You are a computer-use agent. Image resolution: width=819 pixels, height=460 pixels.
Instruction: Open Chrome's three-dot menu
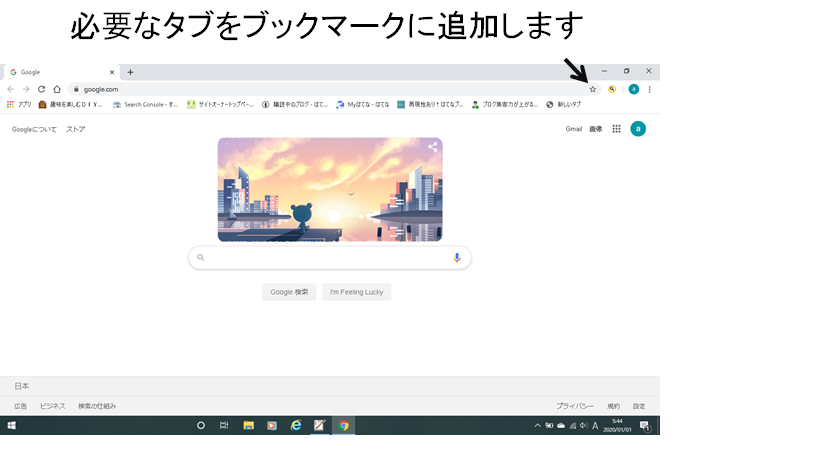click(x=649, y=89)
